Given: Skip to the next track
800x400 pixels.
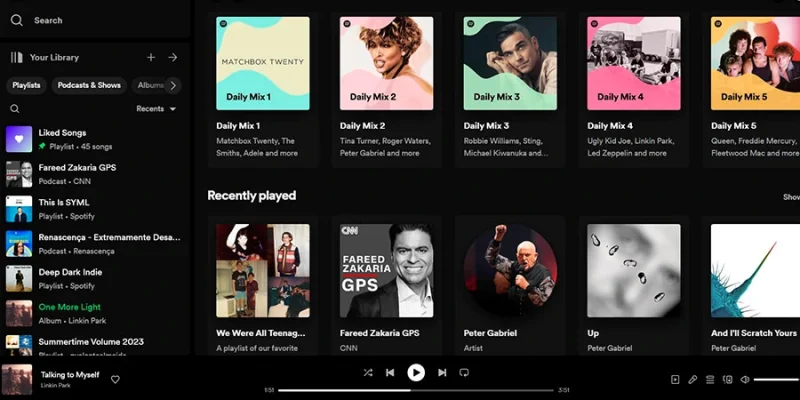Looking at the screenshot, I should click(x=442, y=373).
